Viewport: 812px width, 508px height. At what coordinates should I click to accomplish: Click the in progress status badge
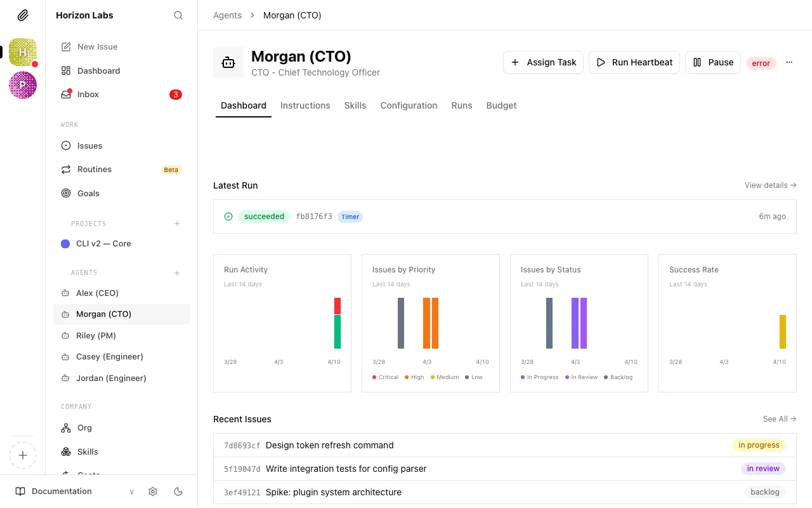point(759,445)
